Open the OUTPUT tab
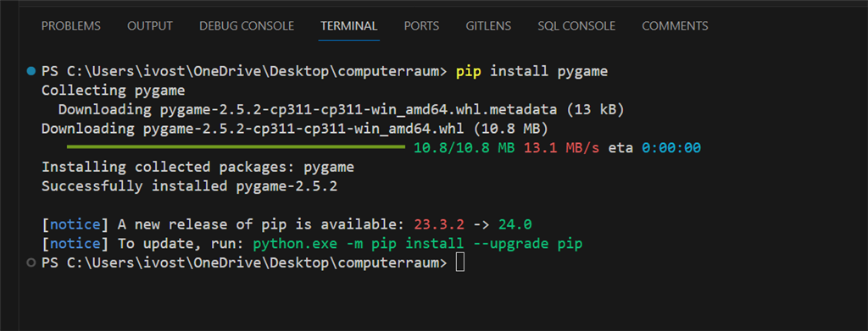 [x=150, y=26]
